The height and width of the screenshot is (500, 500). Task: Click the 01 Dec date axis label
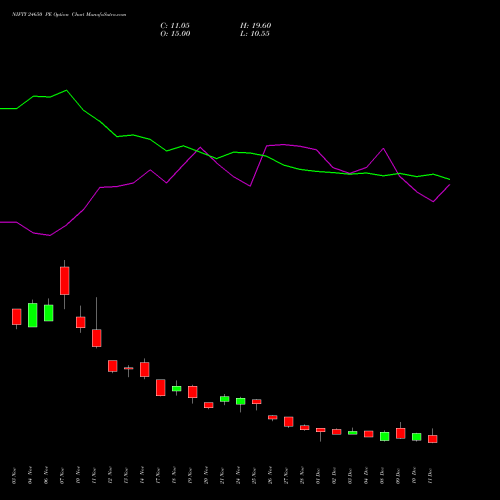318,476
